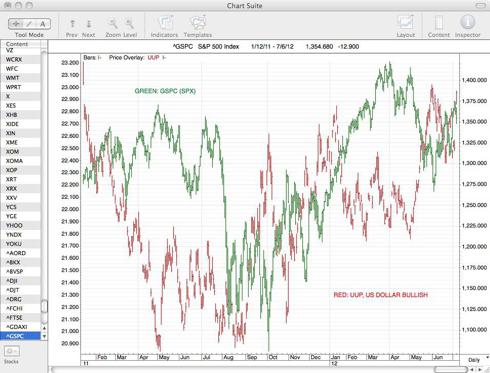Viewport: 490px width, 373px height.
Task: Select the text annotation Tool Mode button
Action: [x=43, y=24]
